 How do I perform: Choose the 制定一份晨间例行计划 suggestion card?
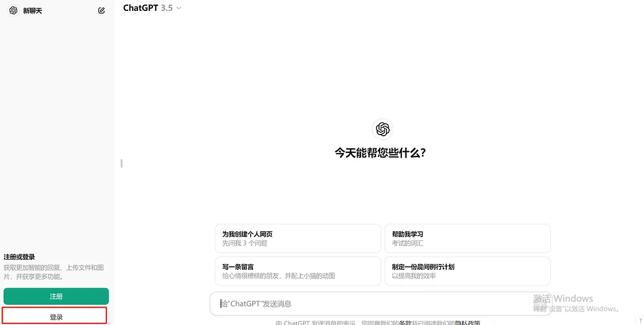[x=467, y=271]
